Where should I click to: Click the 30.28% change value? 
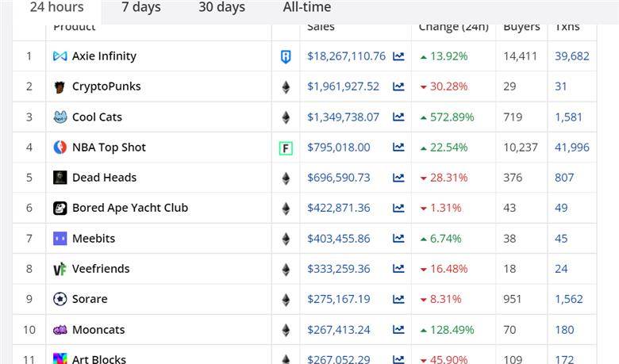[x=448, y=86]
